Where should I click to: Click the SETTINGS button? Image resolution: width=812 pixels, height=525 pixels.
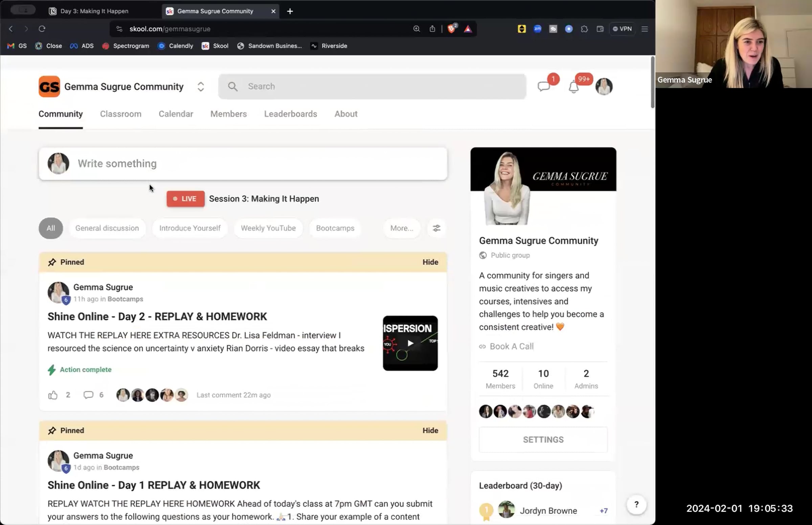(x=543, y=440)
